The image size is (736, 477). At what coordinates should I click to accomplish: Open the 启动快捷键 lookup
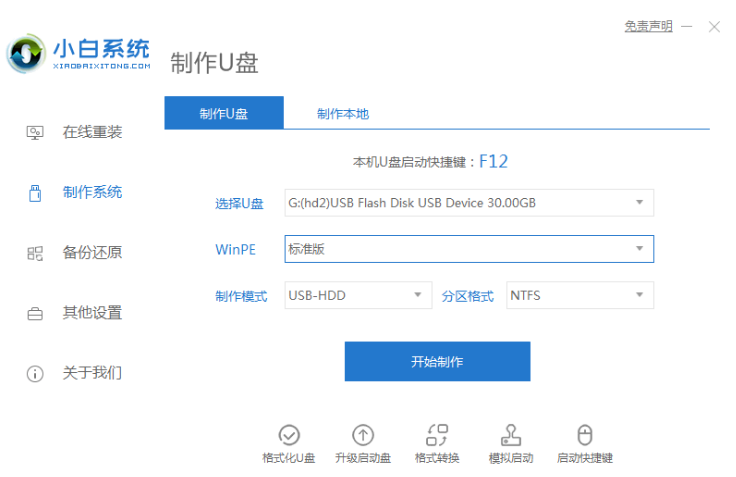click(x=585, y=435)
